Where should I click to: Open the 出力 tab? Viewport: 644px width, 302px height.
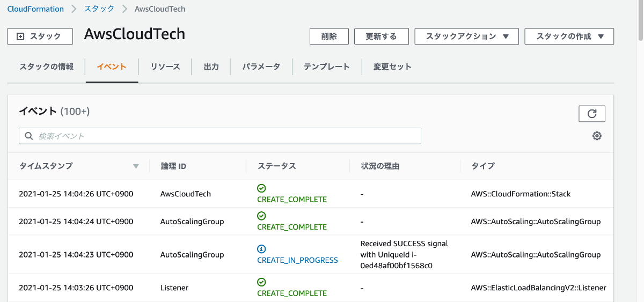point(211,67)
